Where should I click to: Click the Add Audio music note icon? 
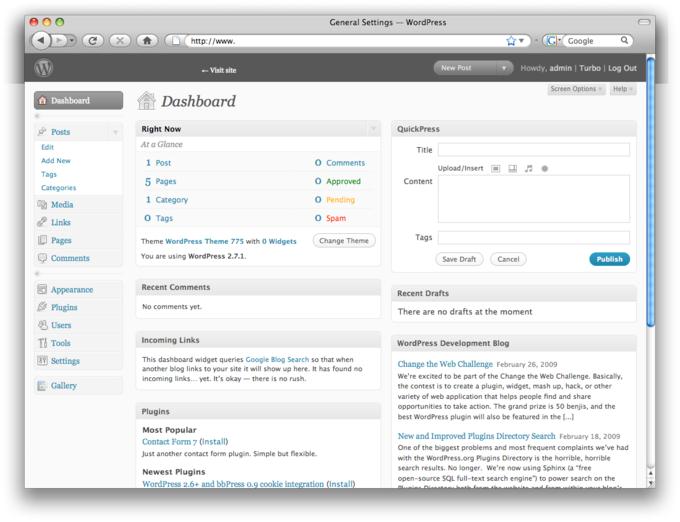click(528, 169)
